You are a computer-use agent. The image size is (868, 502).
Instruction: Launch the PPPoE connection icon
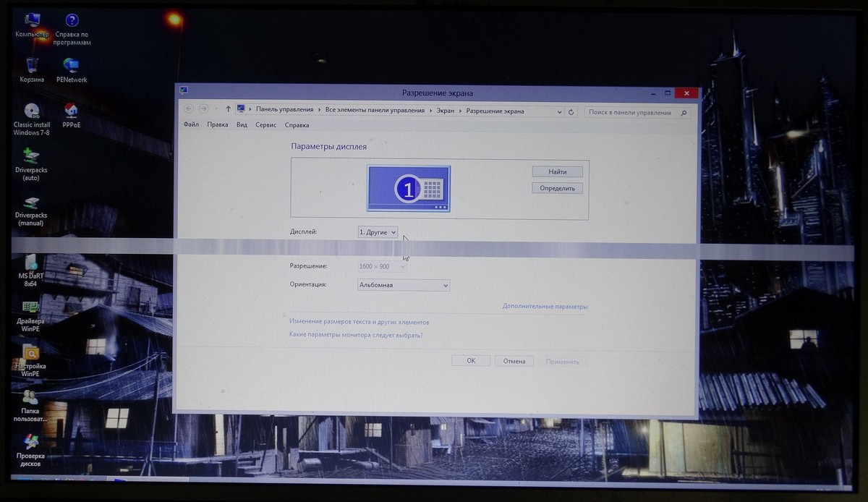(72, 111)
